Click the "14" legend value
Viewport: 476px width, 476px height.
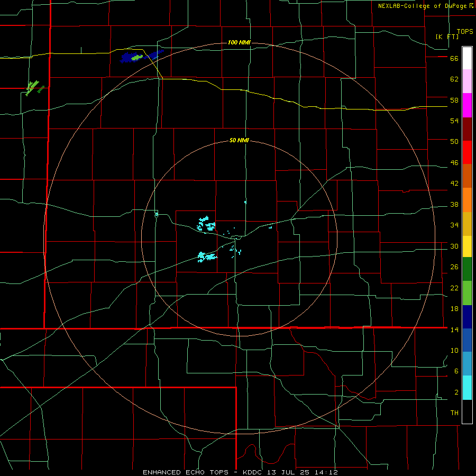click(x=454, y=329)
